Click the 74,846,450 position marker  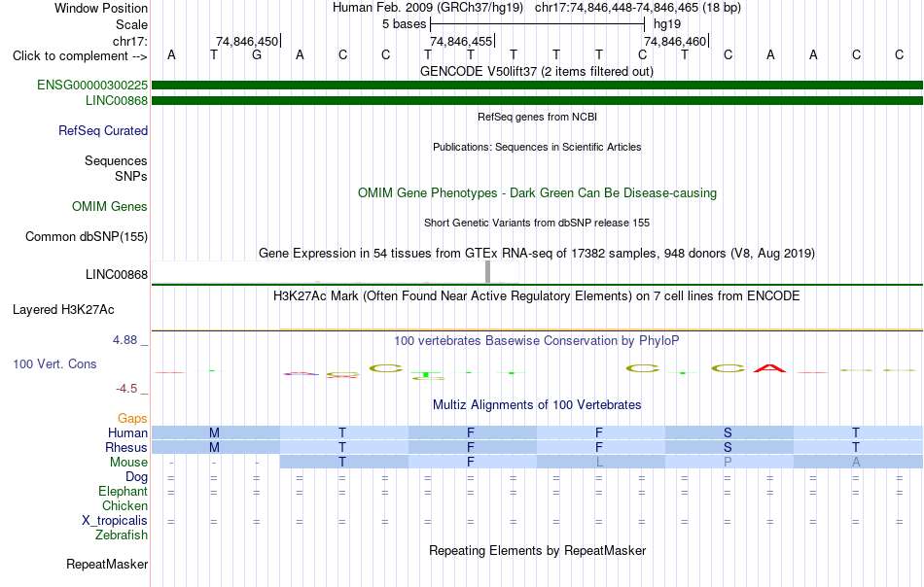[247, 41]
